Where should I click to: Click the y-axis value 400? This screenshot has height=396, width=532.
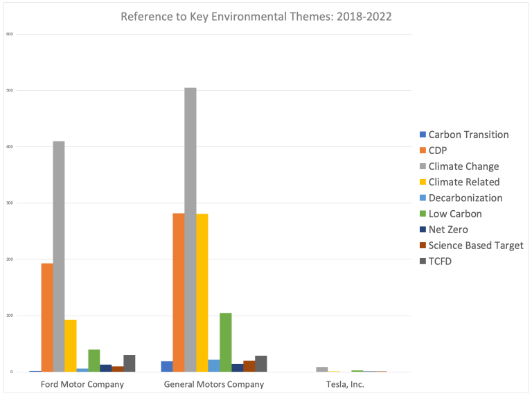click(x=10, y=147)
